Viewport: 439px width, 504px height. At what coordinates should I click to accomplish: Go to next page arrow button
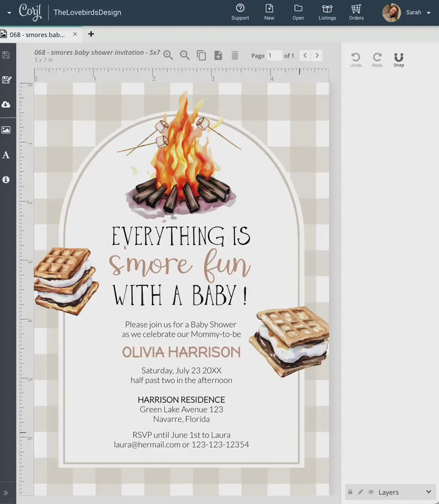pyautogui.click(x=316, y=55)
